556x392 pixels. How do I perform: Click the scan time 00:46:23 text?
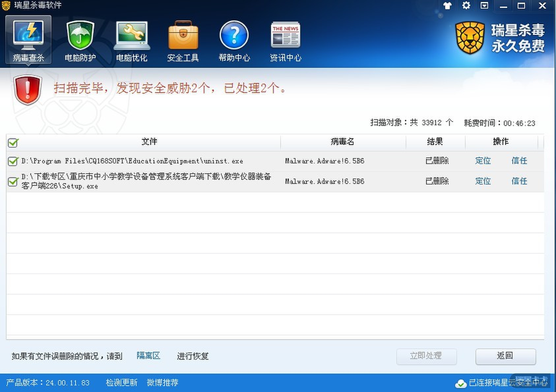519,123
